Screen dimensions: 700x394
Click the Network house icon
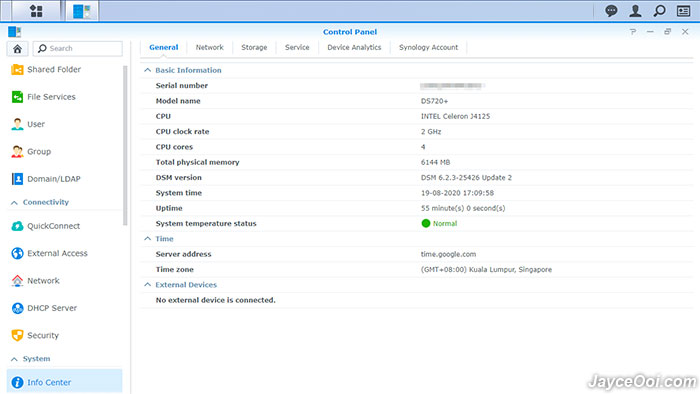17,281
